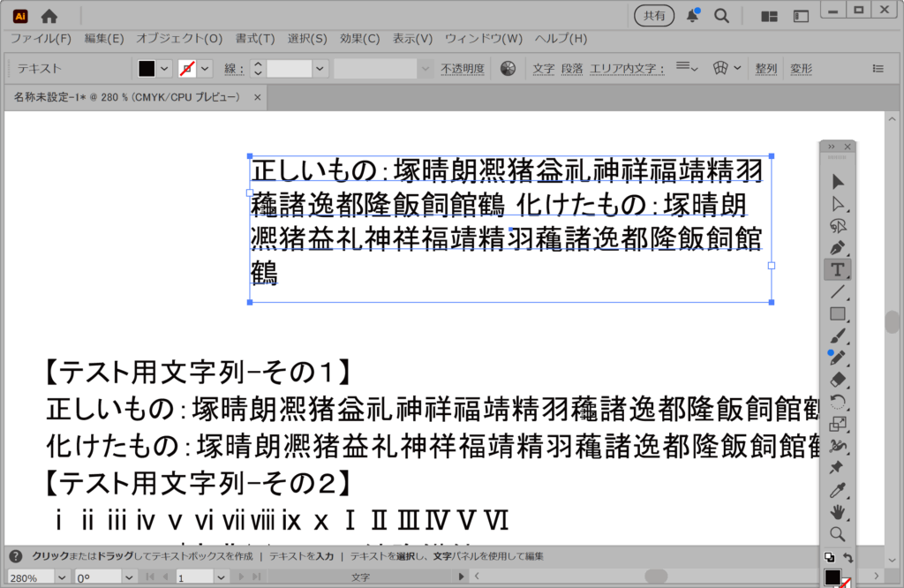This screenshot has height=588, width=904.
Task: Open the notifications bell
Action: pyautogui.click(x=693, y=16)
